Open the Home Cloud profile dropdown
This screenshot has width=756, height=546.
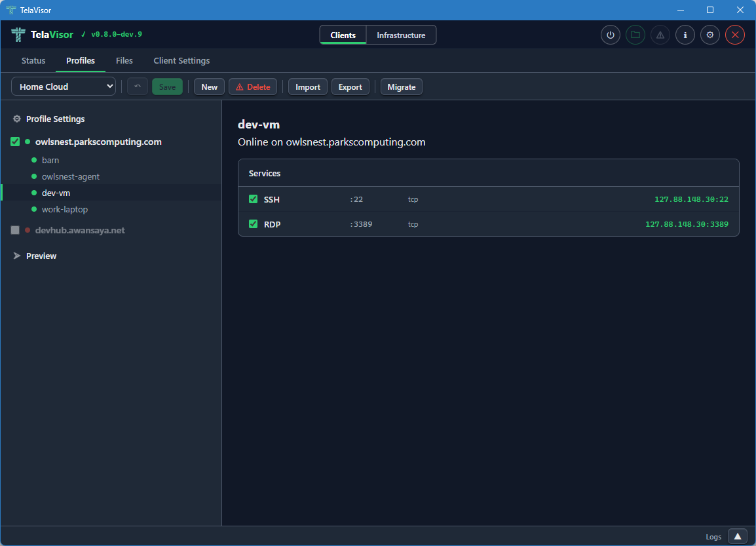click(63, 86)
